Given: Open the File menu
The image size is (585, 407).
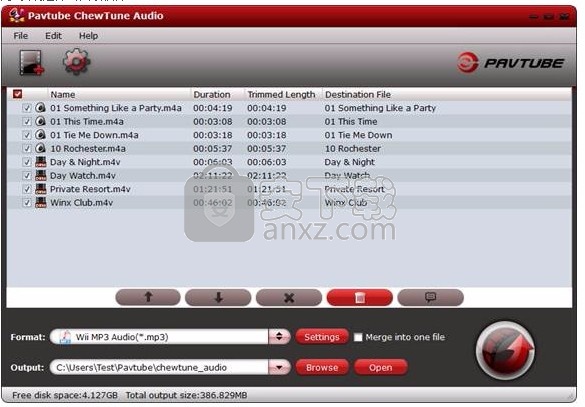Looking at the screenshot, I should [x=21, y=36].
